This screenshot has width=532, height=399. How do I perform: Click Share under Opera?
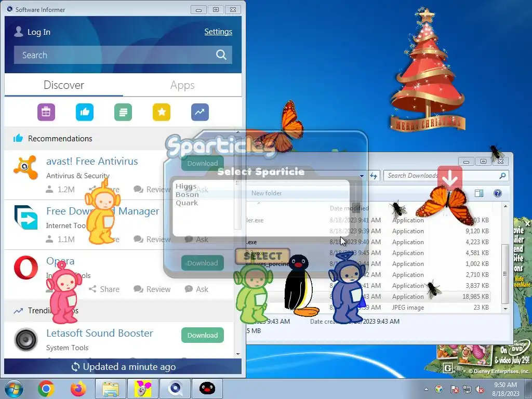click(104, 289)
